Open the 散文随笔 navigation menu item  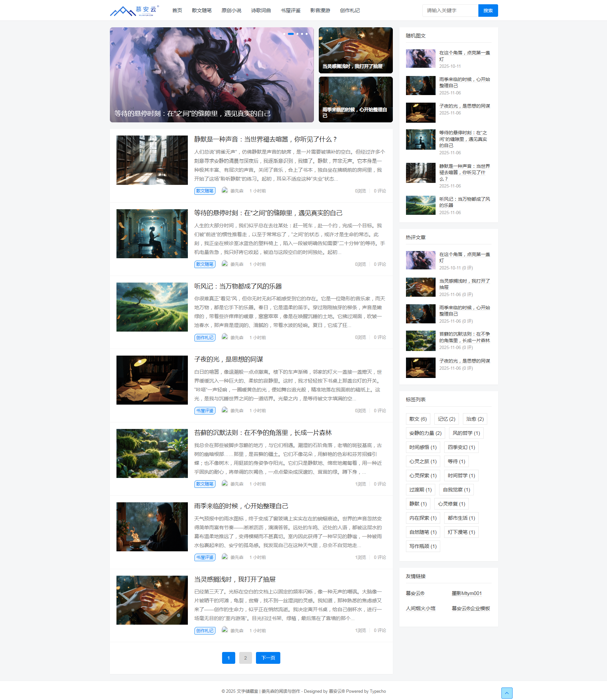(x=202, y=11)
